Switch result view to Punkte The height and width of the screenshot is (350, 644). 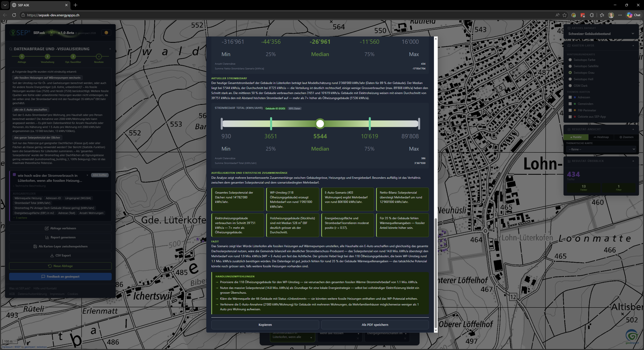pyautogui.click(x=576, y=137)
